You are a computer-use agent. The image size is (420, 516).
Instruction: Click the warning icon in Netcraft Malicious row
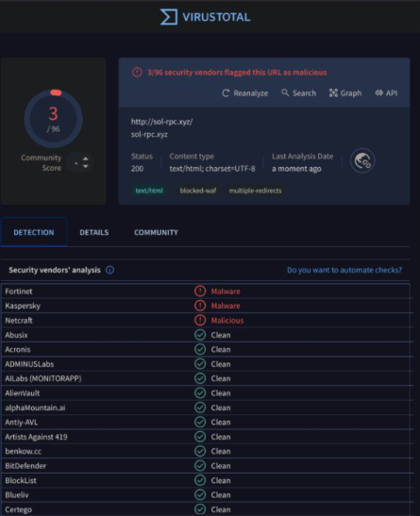pos(200,320)
